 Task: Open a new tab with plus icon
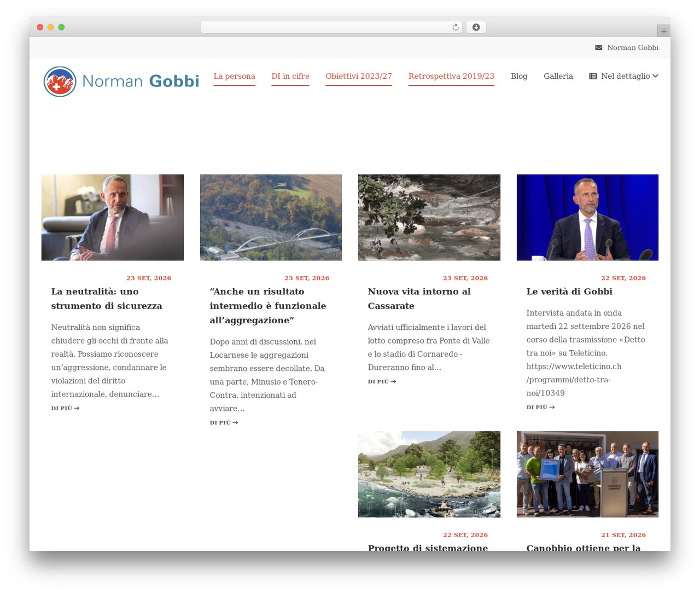coord(663,31)
